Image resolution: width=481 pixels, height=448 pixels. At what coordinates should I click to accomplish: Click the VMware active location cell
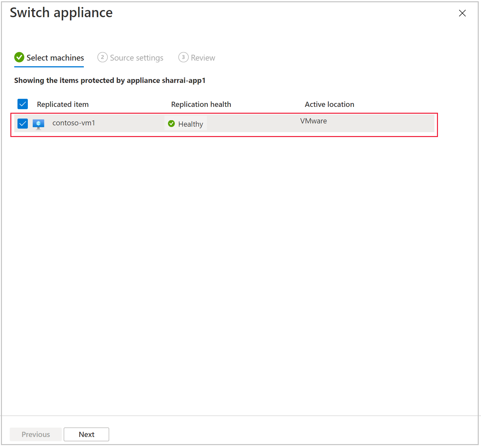[313, 121]
